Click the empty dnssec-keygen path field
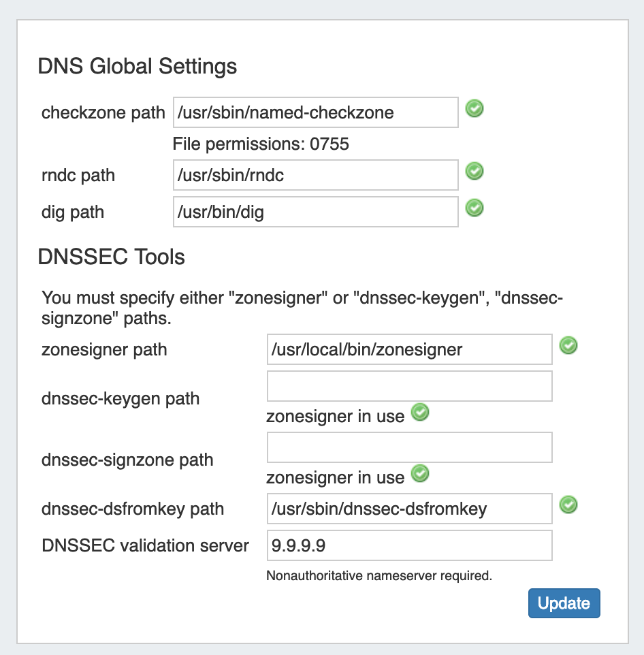This screenshot has height=655, width=644. (x=409, y=386)
